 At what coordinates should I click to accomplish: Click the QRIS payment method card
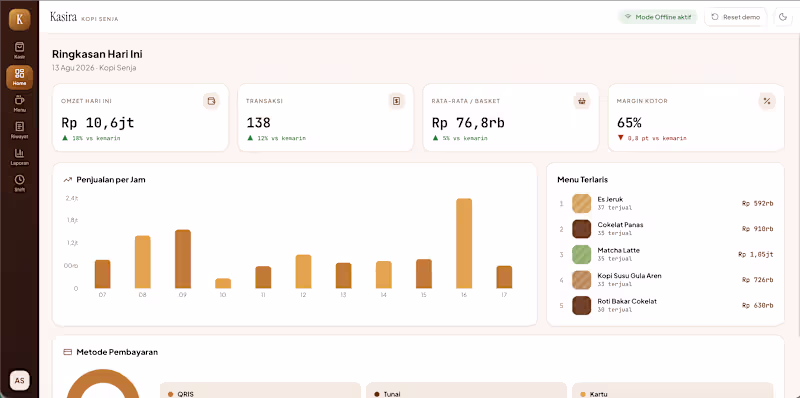260,390
